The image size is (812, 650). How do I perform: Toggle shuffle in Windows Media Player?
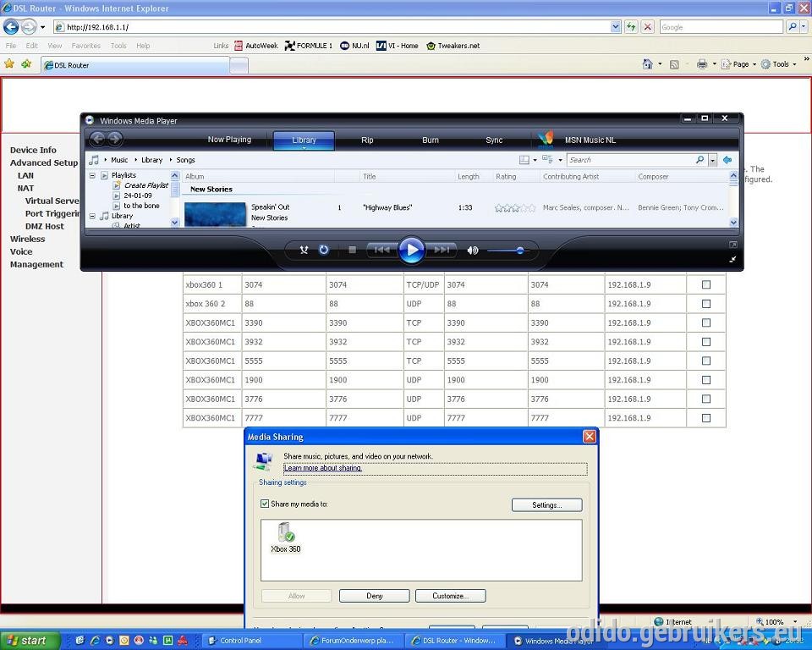click(x=304, y=251)
